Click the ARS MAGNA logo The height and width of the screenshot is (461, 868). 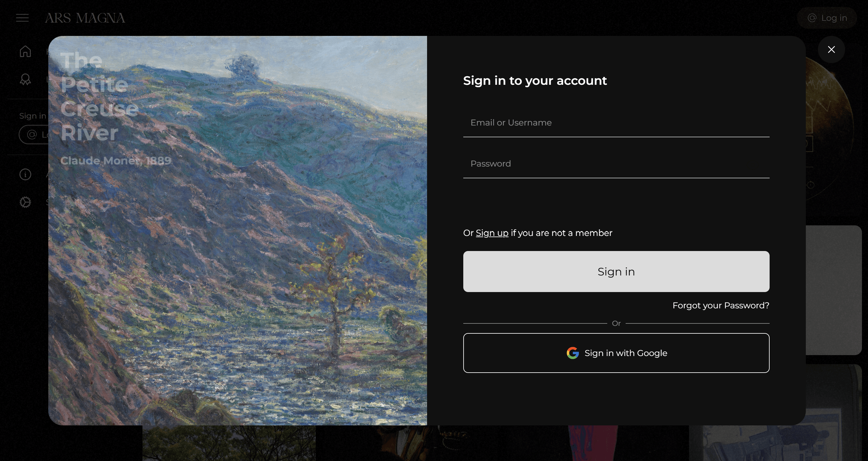click(x=85, y=18)
